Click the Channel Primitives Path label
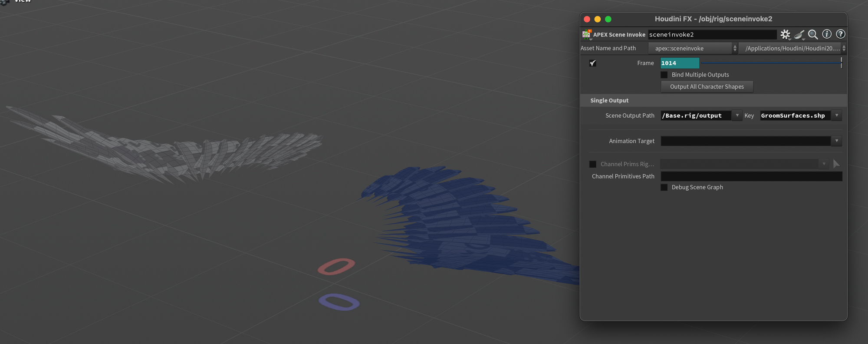Screen dimensions: 868x344 click(623, 176)
